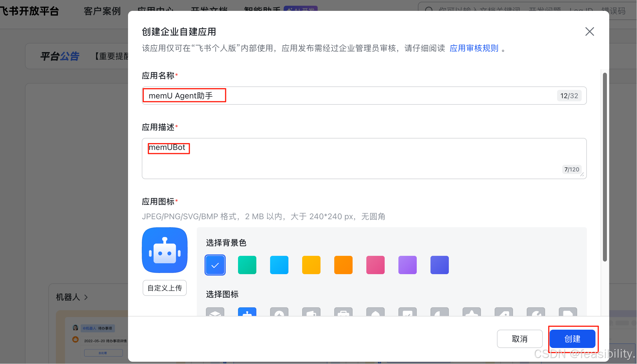Choose the layered-box icon option

coord(215,312)
